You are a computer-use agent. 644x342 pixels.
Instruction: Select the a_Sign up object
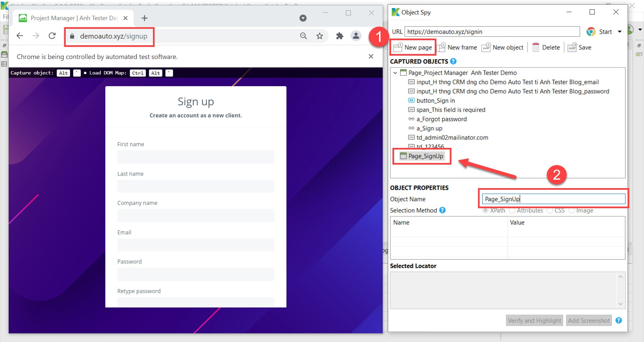(x=425, y=128)
